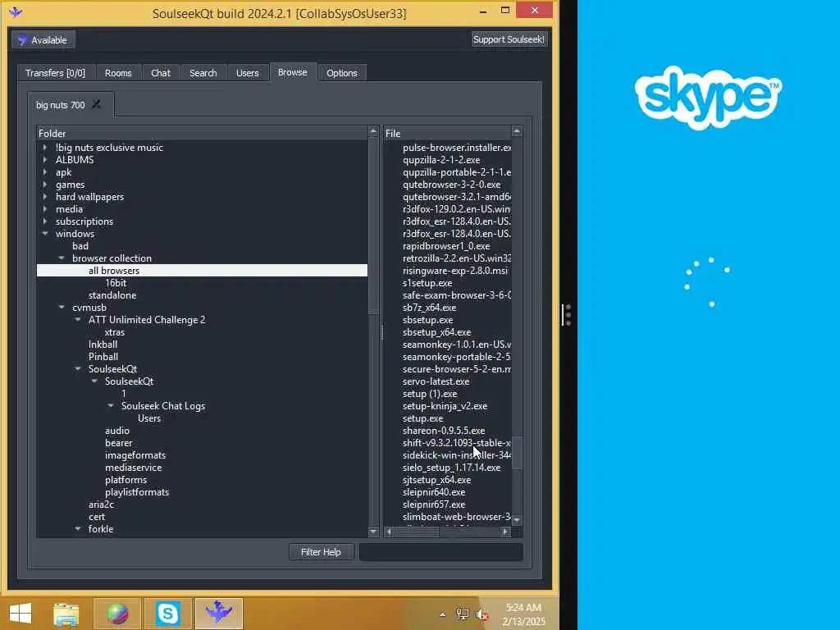Open the Transfers [0/0] tab
The width and height of the screenshot is (840, 630).
[56, 73]
